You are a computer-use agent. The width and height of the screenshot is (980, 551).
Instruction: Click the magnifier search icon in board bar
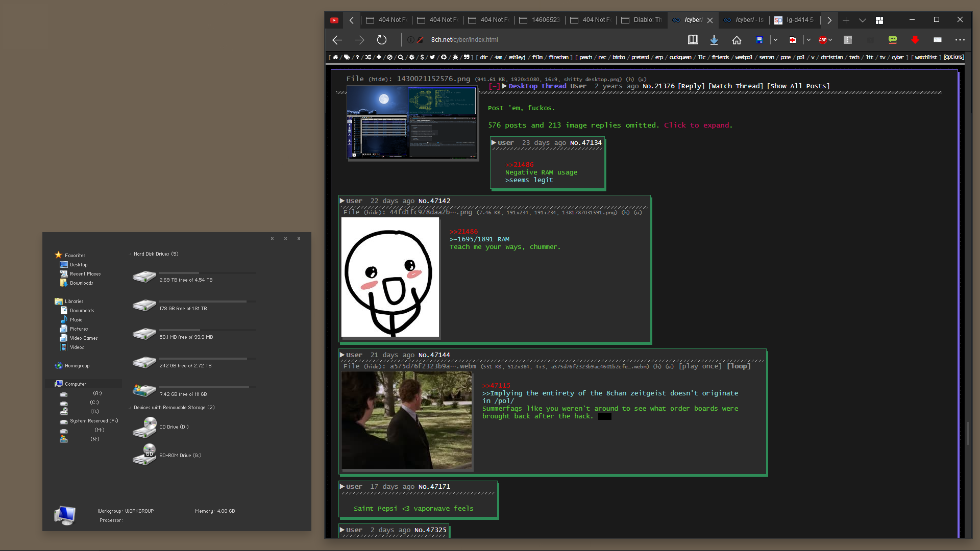point(401,57)
